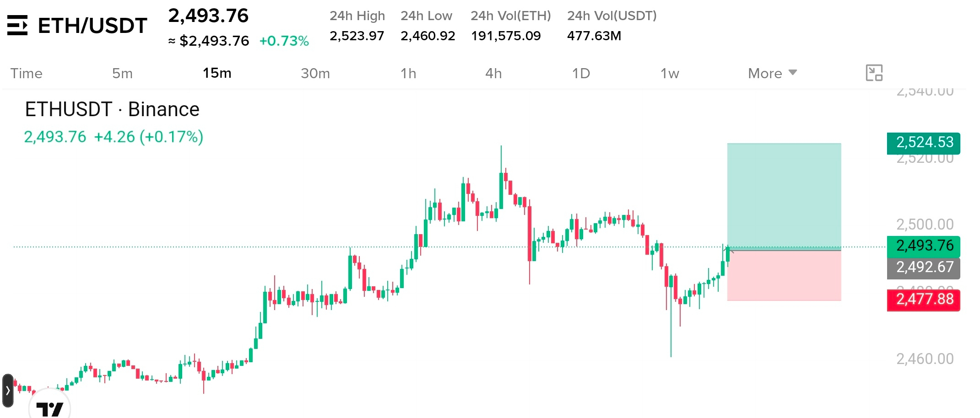Click the 2,477.88 stop price label

pyautogui.click(x=924, y=300)
